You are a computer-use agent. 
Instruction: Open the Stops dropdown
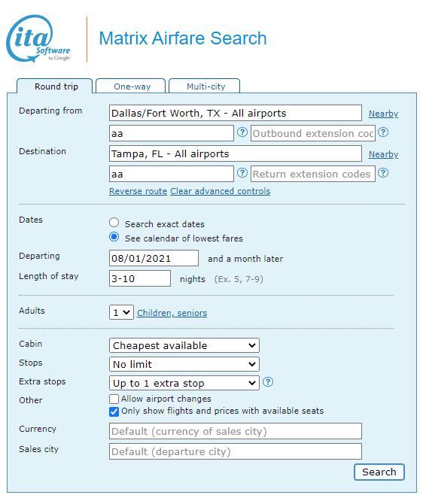point(184,364)
